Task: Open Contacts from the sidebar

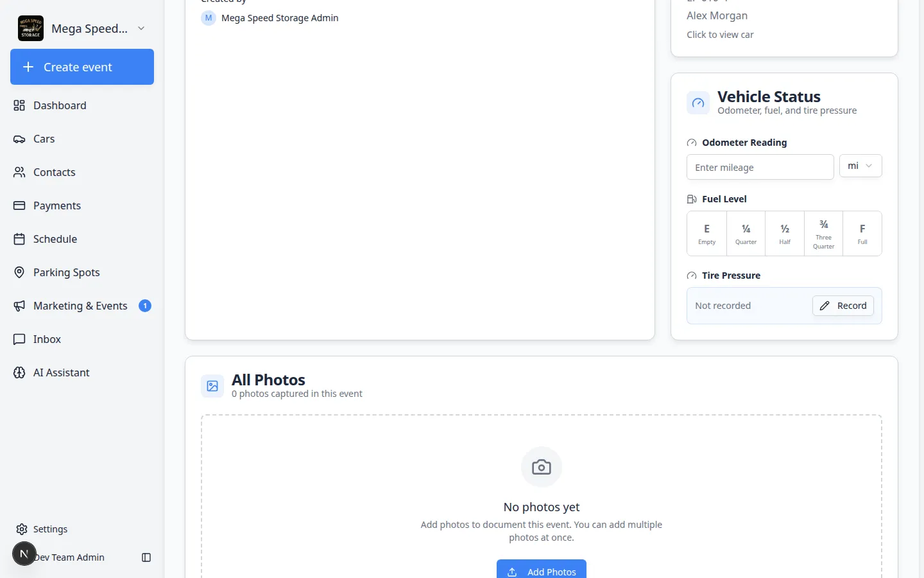Action: [82, 172]
